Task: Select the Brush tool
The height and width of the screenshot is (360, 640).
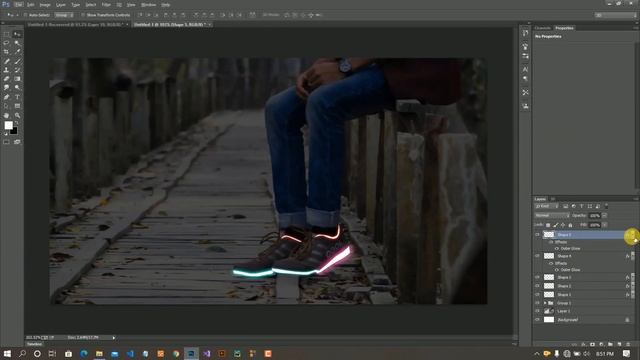Action: (17, 61)
